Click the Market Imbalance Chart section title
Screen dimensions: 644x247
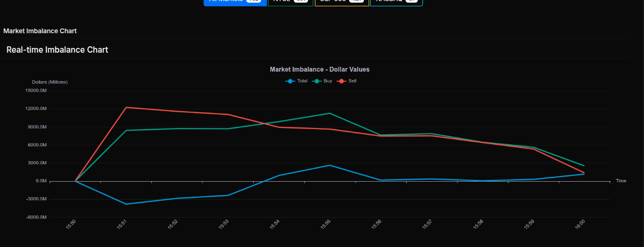(x=40, y=31)
